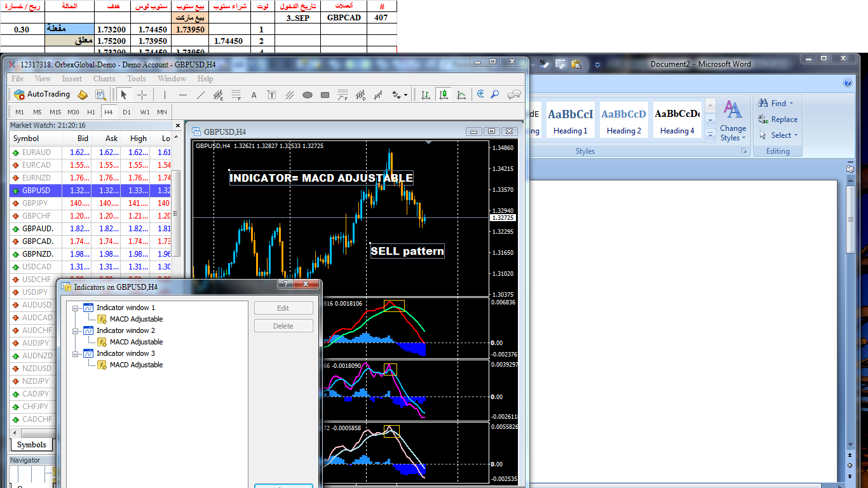The width and height of the screenshot is (868, 488).
Task: Select the Draw Ellipse shape tool
Action: coord(308,95)
